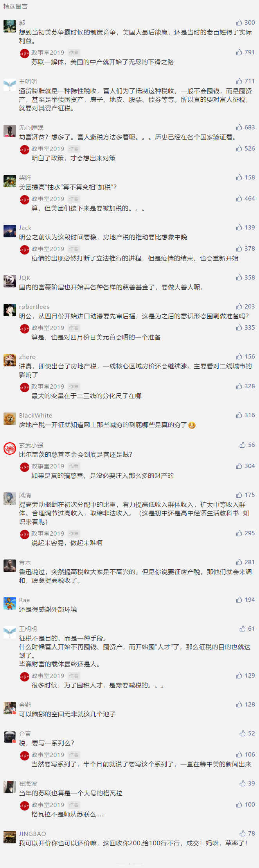This screenshot has width=259, height=868.
Task: Click the thumbs-up on 无心睡眠's comment
Action: click(x=239, y=127)
